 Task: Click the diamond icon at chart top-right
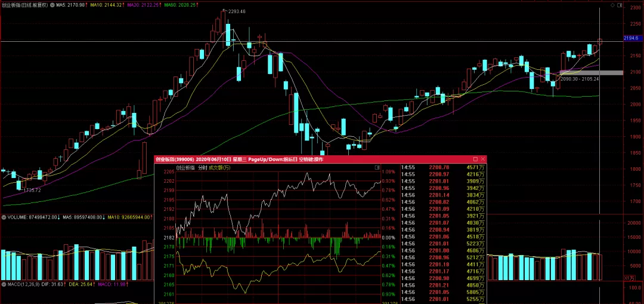tap(612, 5)
